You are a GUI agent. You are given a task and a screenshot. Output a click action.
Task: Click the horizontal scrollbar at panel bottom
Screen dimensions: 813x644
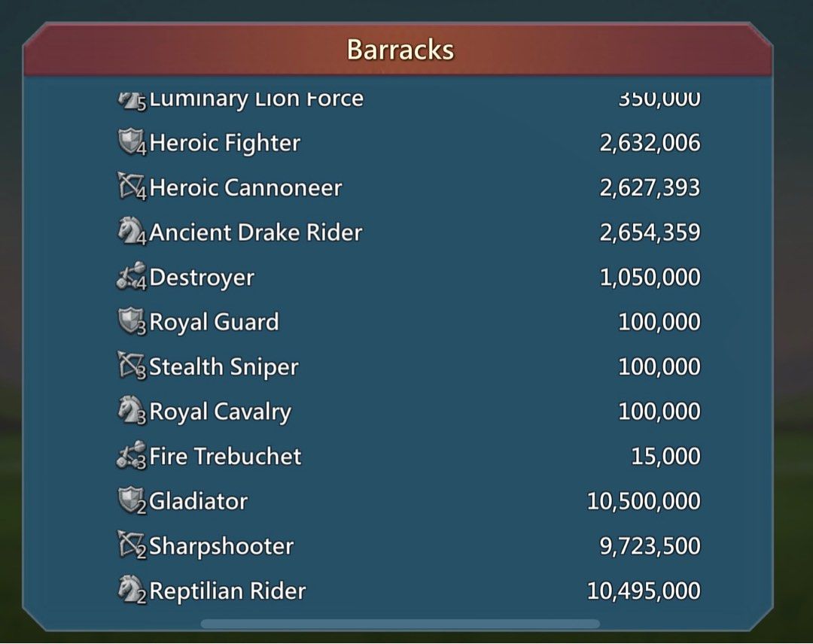click(x=400, y=624)
